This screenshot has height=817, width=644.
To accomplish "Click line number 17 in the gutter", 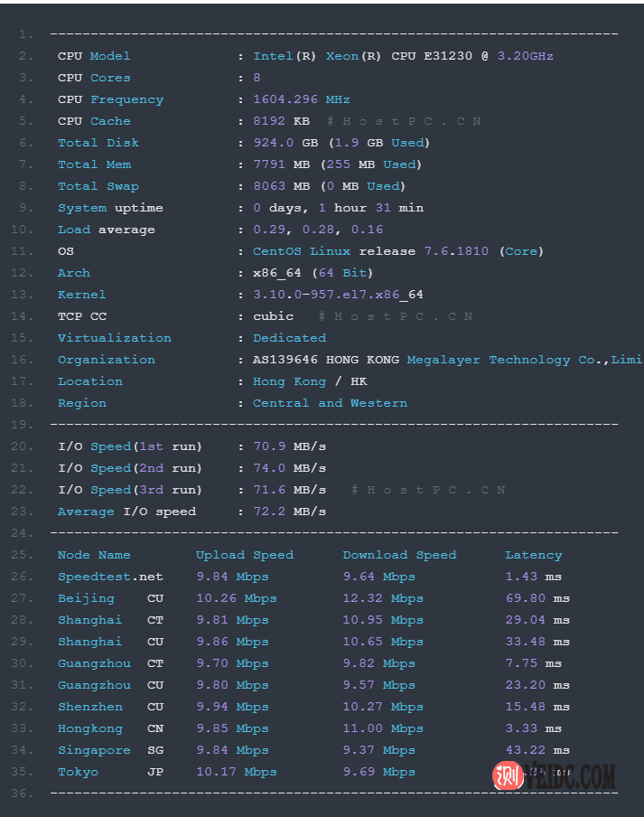I will point(25,381).
